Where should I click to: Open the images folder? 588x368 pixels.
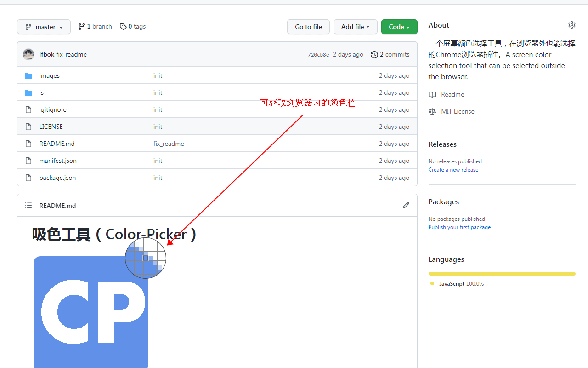point(50,75)
